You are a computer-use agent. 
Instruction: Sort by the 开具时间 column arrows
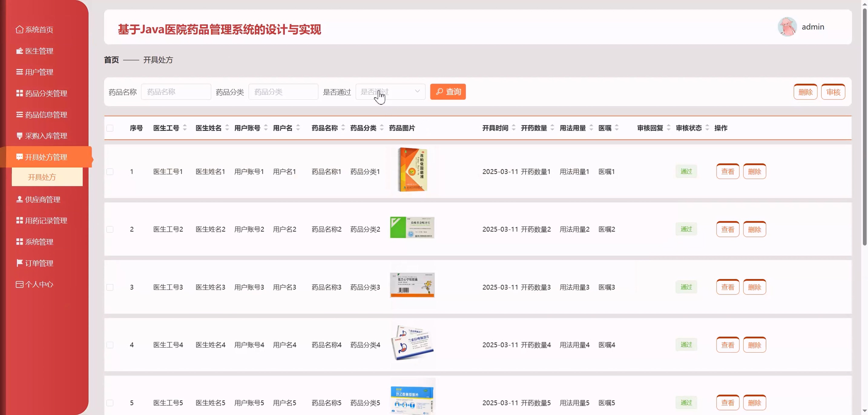click(x=514, y=128)
